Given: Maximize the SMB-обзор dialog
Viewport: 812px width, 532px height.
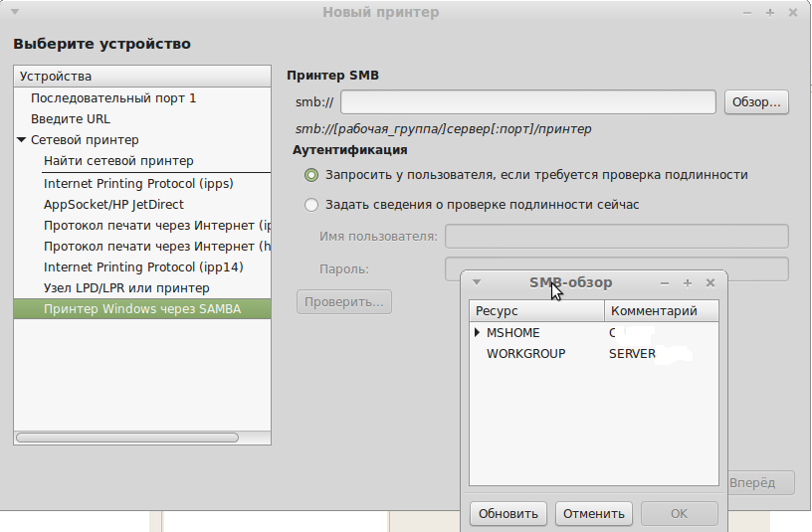Looking at the screenshot, I should (x=687, y=283).
